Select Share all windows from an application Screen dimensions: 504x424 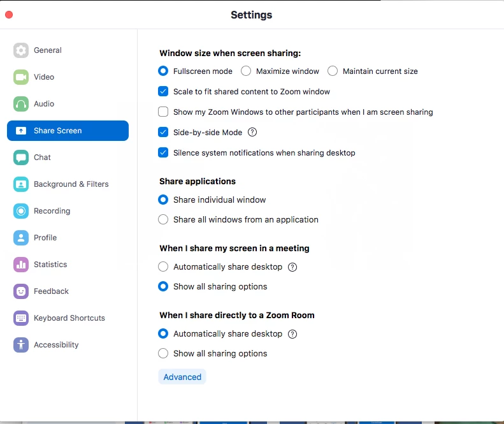(x=163, y=219)
